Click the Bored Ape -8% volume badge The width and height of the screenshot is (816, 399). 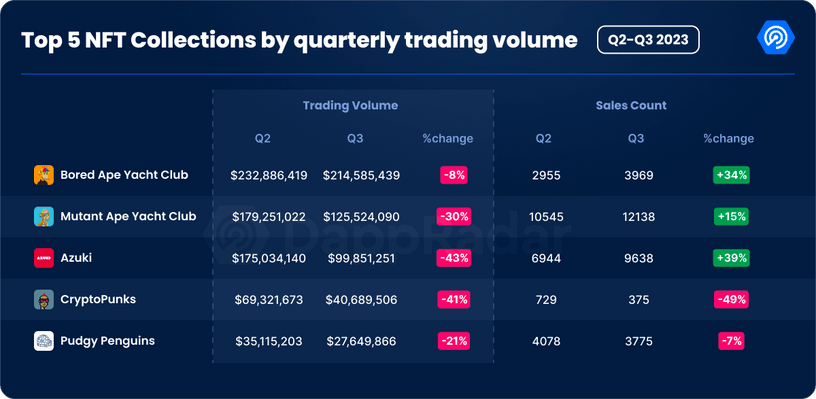coord(454,175)
